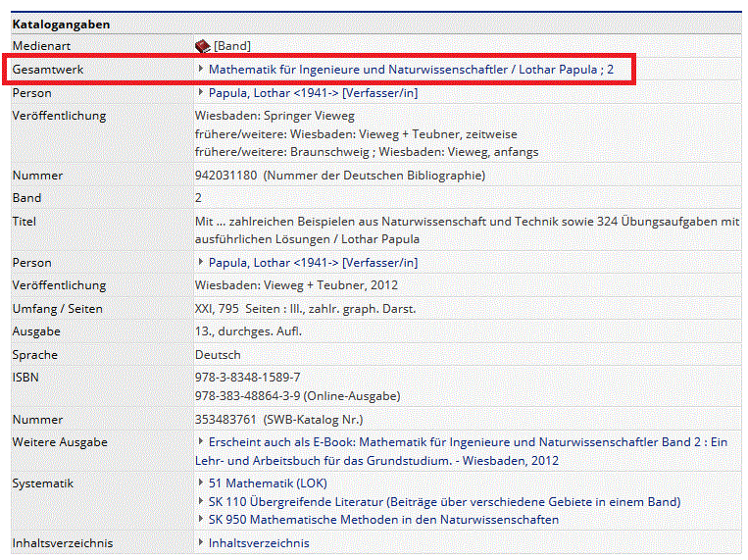This screenshot has height=560, width=748.
Task: Open SK 950 Mathematische Methoden link
Action: coord(383,520)
